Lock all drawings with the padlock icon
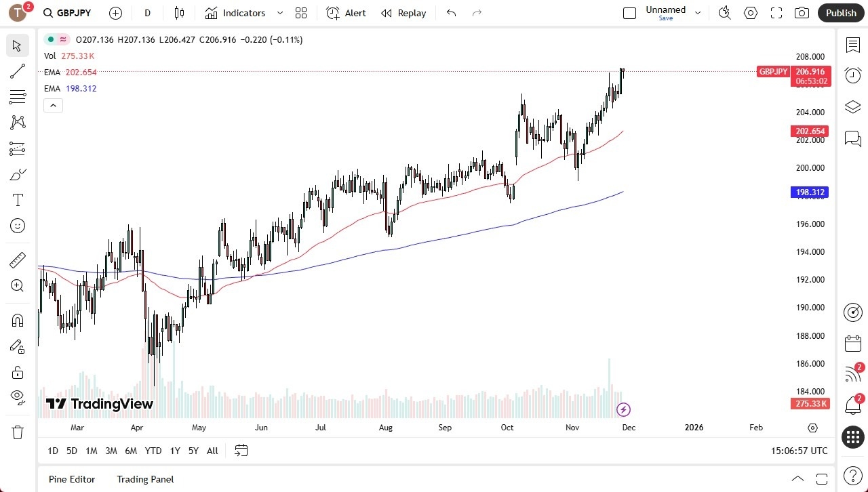The image size is (868, 492). click(x=17, y=372)
